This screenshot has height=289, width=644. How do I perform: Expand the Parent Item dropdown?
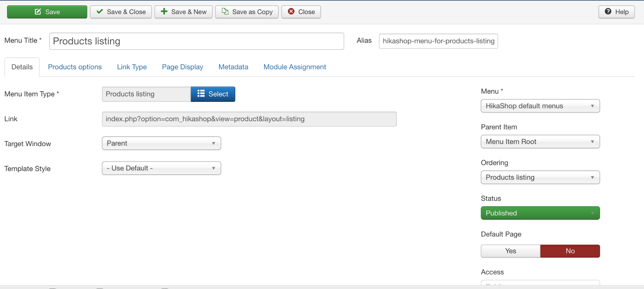[x=540, y=142]
